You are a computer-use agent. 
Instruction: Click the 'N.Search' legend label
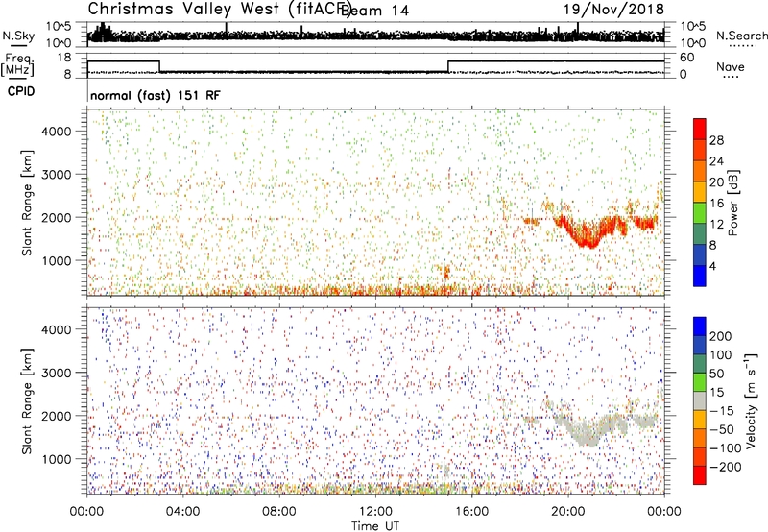tap(741, 36)
